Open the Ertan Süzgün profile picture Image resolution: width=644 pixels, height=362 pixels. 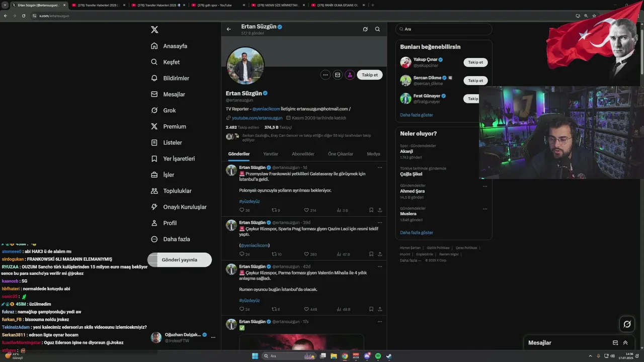point(246,66)
